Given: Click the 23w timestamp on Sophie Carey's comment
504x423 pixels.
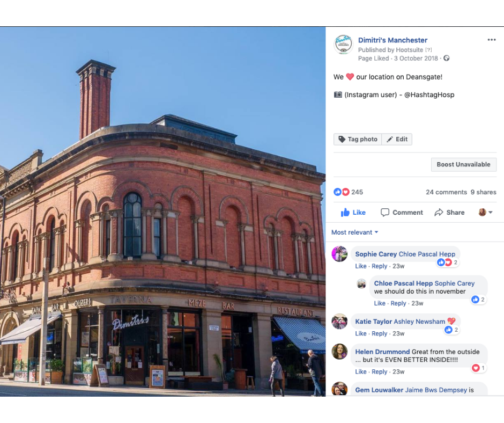Looking at the screenshot, I should tap(398, 266).
